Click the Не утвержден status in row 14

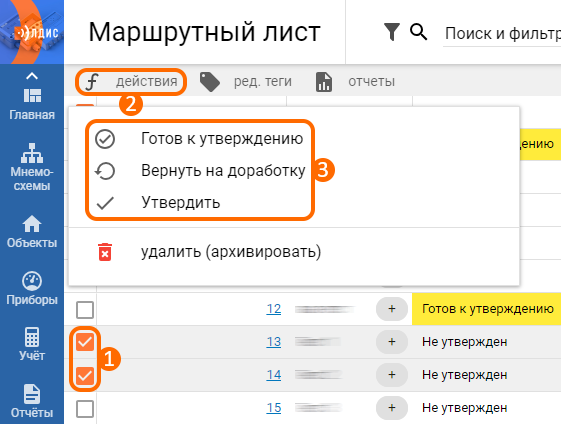pos(464,375)
